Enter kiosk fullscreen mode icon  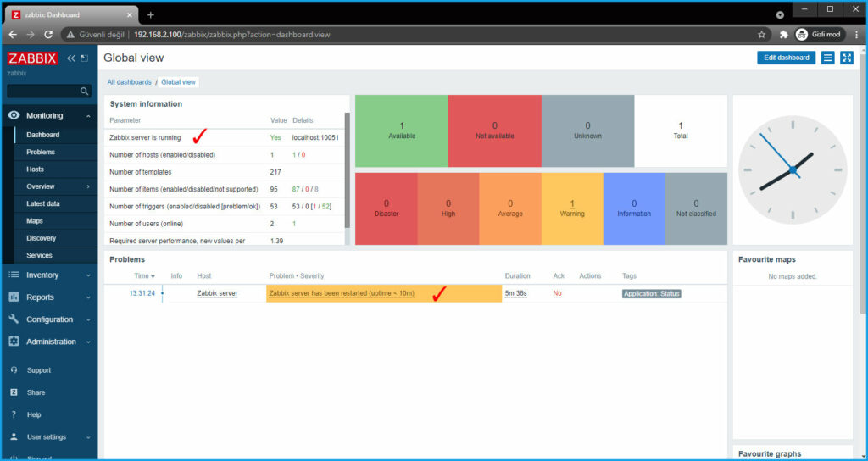847,58
